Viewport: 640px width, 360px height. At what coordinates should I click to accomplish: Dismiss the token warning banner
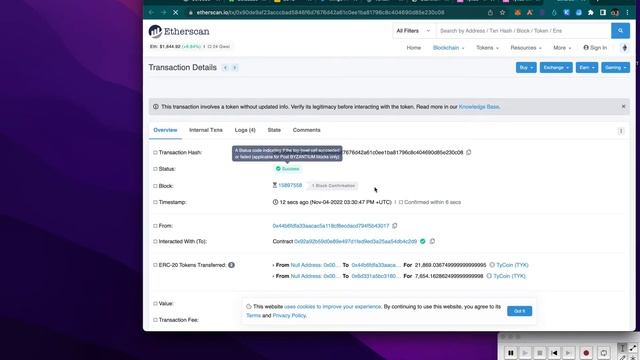point(623,107)
